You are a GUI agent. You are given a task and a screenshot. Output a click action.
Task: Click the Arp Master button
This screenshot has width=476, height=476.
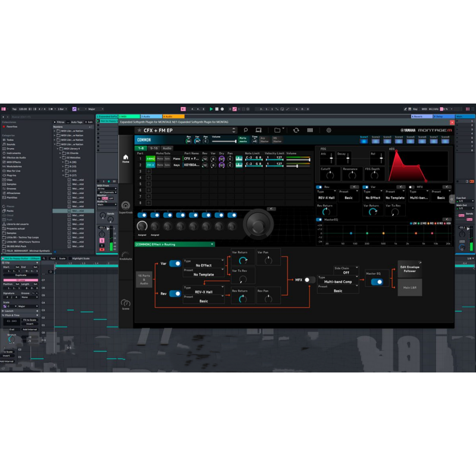point(264,140)
